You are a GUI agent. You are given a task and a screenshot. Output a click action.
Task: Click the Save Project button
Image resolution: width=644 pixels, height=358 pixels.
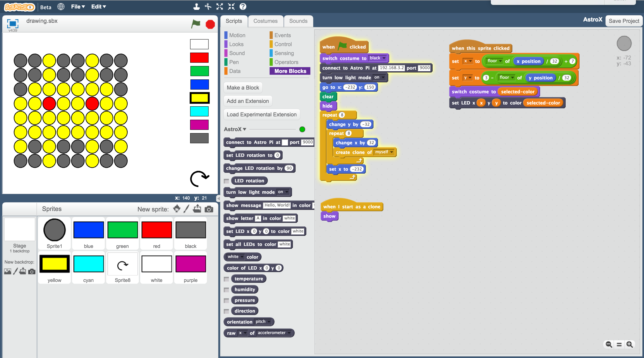(624, 21)
